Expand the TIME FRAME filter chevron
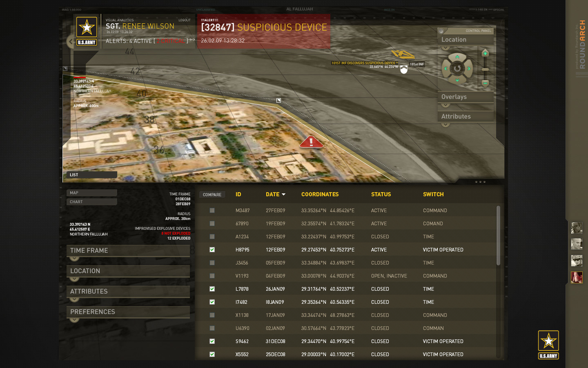This screenshot has width=588, height=368. pos(74,258)
